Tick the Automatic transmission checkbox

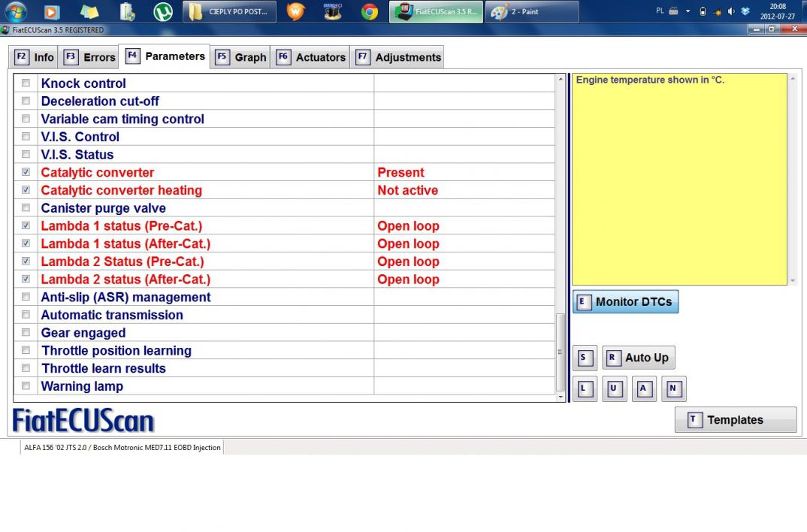[x=26, y=314]
